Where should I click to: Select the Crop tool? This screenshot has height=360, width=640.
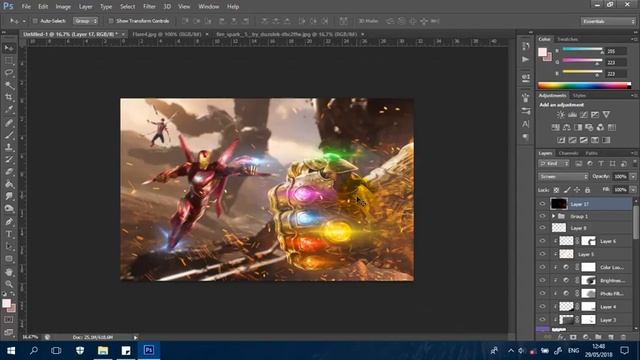pos(9,97)
